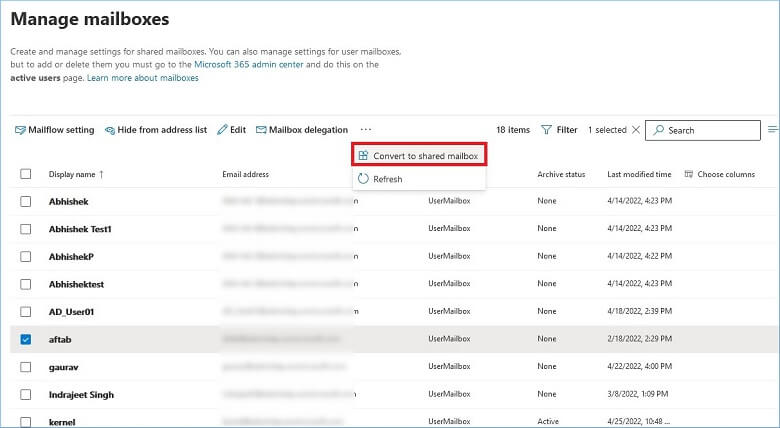
Task: Click the Refresh circular arrow icon
Action: click(x=363, y=179)
